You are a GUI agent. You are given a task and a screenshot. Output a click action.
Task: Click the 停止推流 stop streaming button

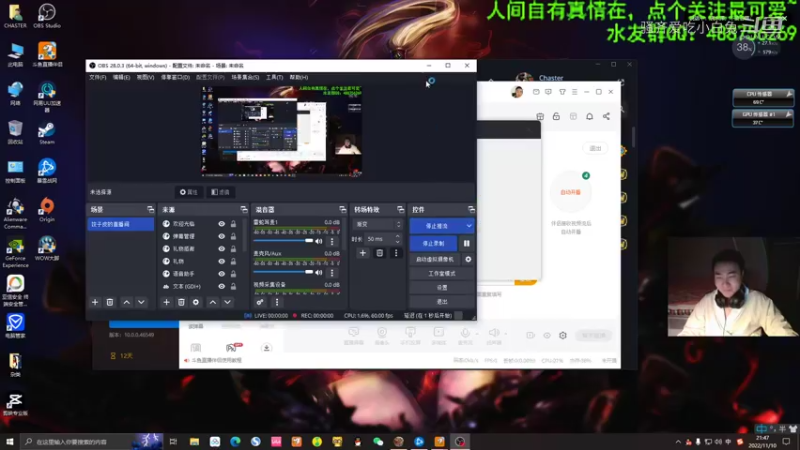[x=437, y=226]
